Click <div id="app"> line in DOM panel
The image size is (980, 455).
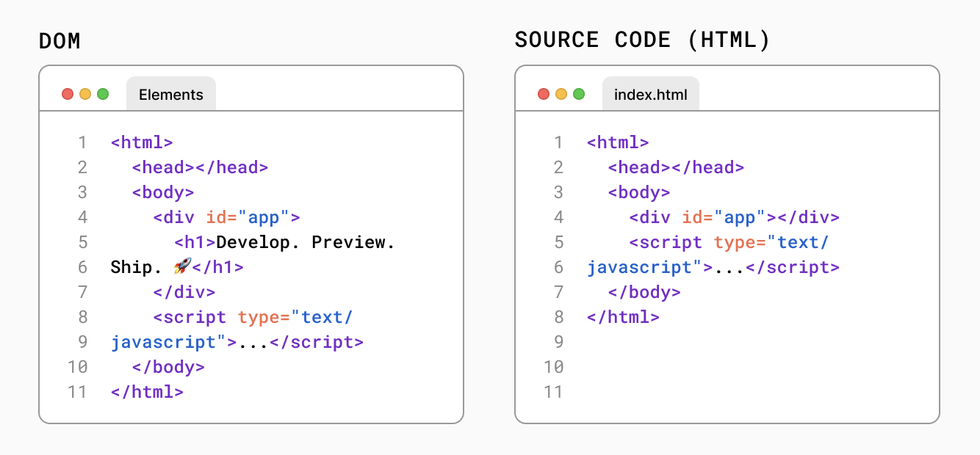click(x=226, y=217)
